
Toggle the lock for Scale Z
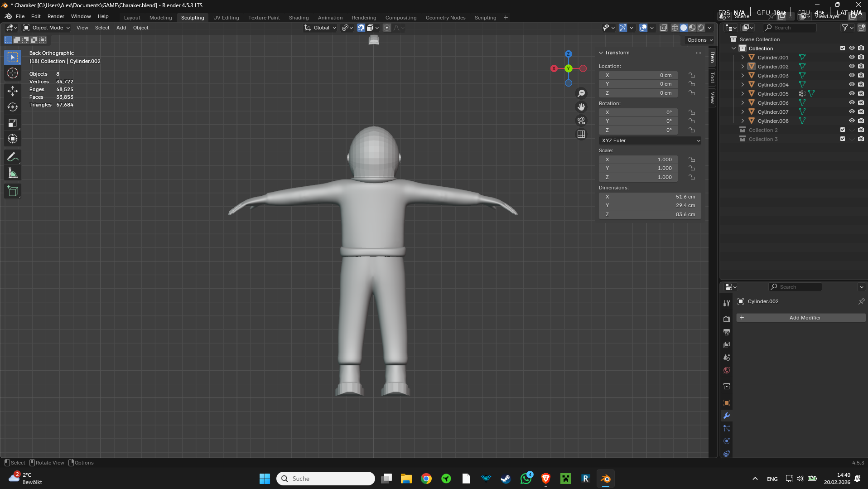coord(692,177)
